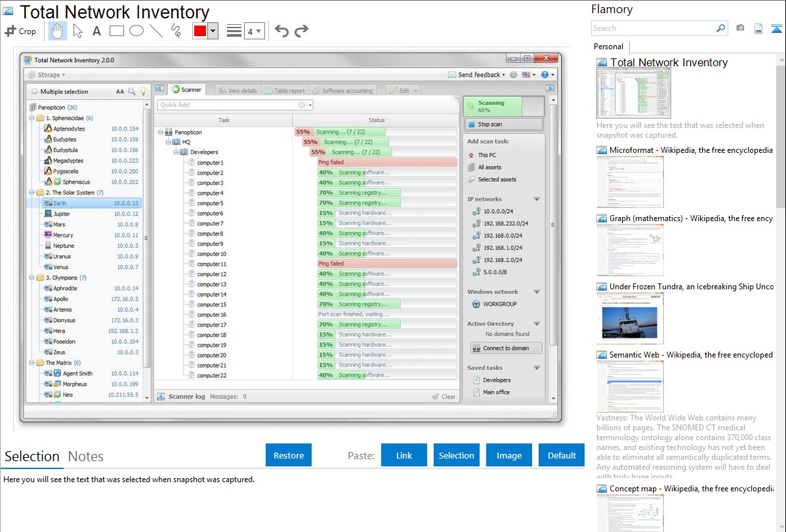The image size is (786, 532).
Task: Open the Personal tab
Action: coord(608,46)
